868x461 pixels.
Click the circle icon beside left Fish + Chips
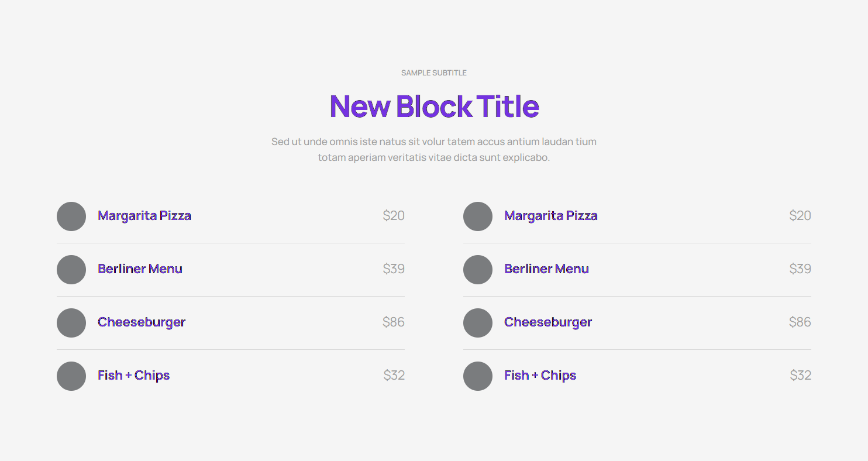[71, 376]
